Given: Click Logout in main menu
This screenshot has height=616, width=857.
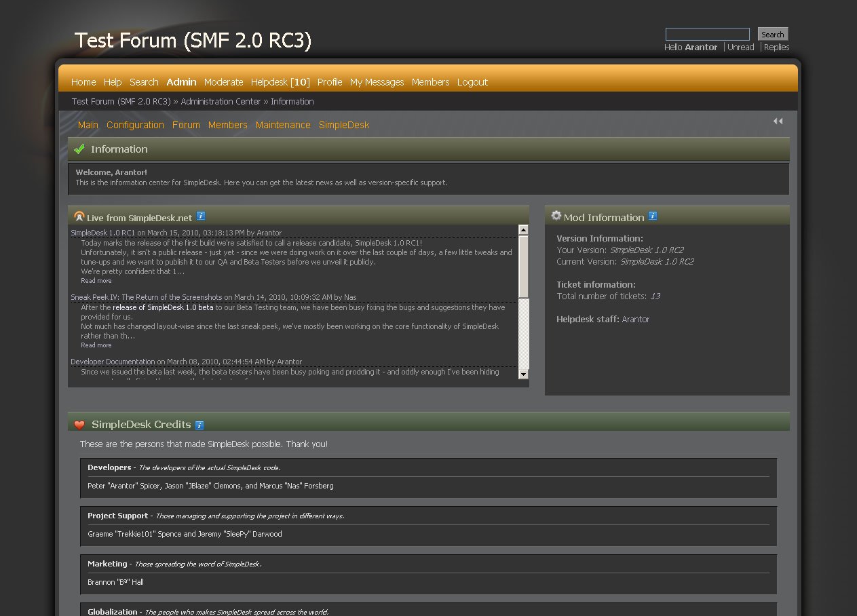Looking at the screenshot, I should pyautogui.click(x=472, y=82).
